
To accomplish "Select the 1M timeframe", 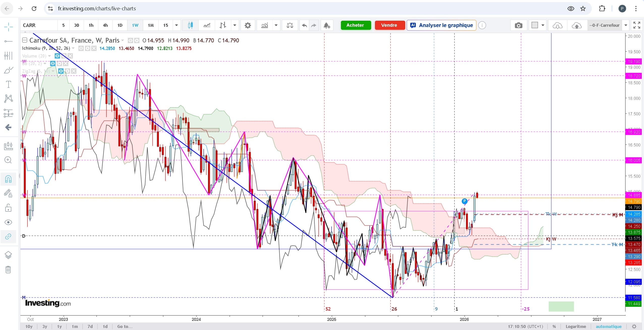I will click(151, 25).
